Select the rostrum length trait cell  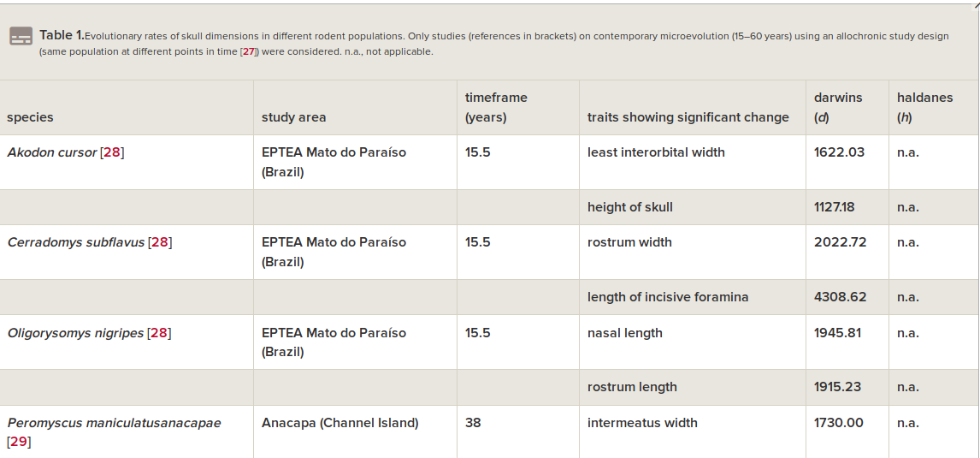pyautogui.click(x=694, y=387)
